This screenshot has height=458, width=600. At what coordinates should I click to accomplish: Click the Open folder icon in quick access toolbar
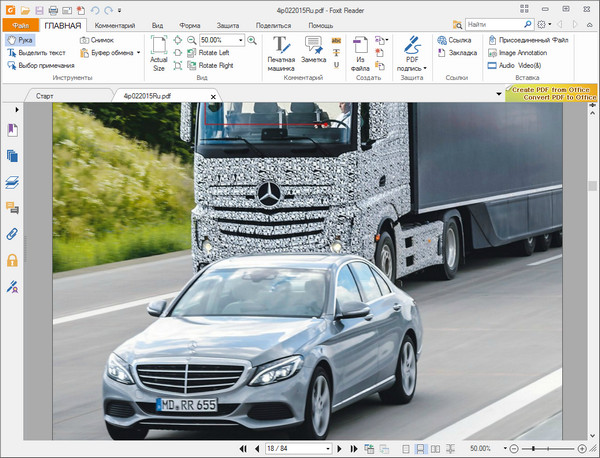point(25,10)
